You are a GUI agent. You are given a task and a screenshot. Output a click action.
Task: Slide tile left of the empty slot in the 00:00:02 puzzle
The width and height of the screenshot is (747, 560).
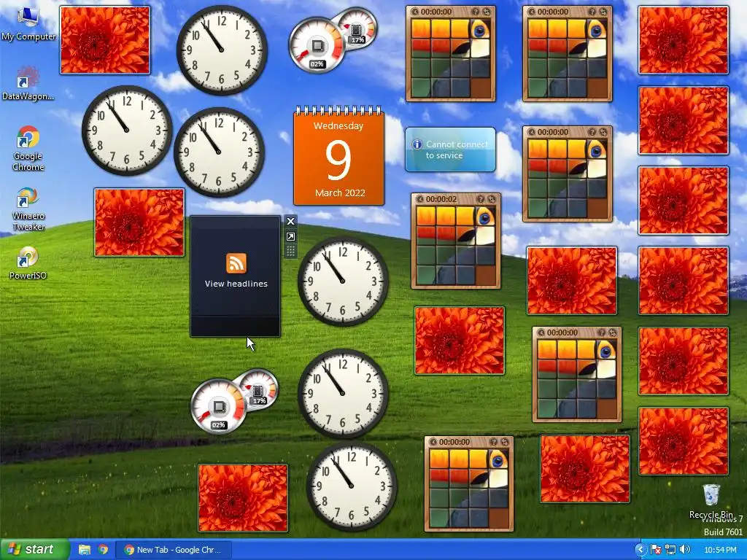tap(466, 275)
